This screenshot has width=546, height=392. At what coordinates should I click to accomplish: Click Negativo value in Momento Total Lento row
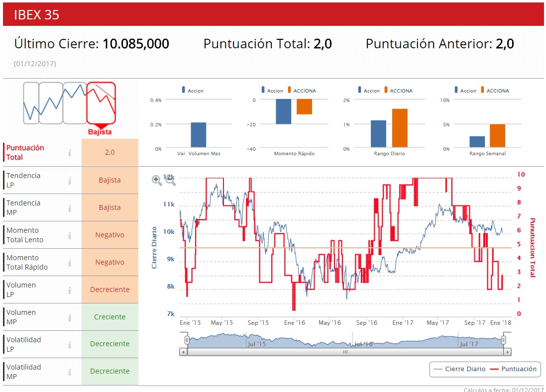109,235
